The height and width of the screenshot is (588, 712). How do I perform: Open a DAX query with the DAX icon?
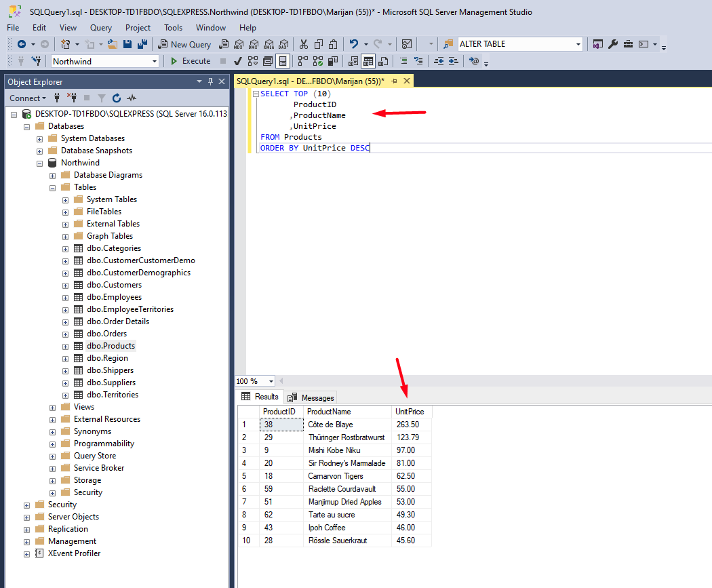click(284, 44)
